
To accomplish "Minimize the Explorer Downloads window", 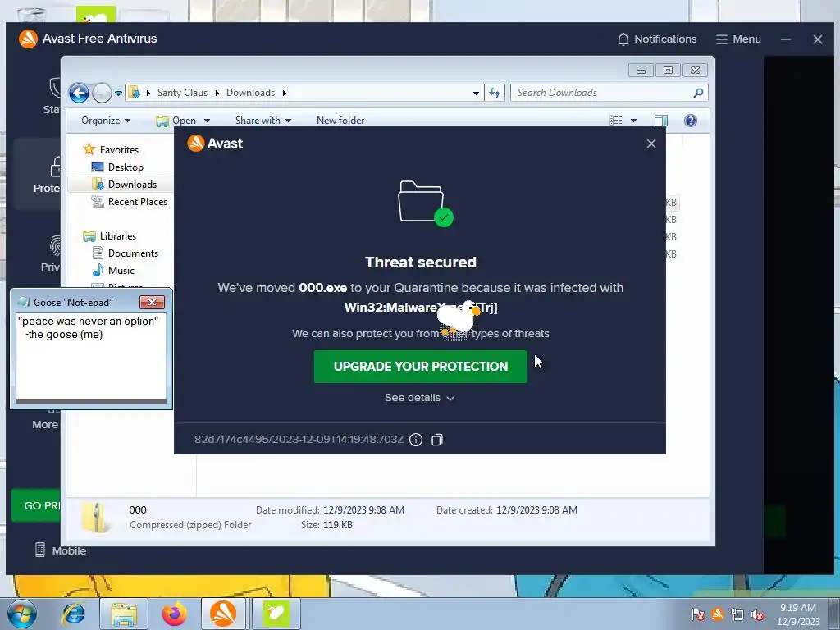I will pos(641,71).
